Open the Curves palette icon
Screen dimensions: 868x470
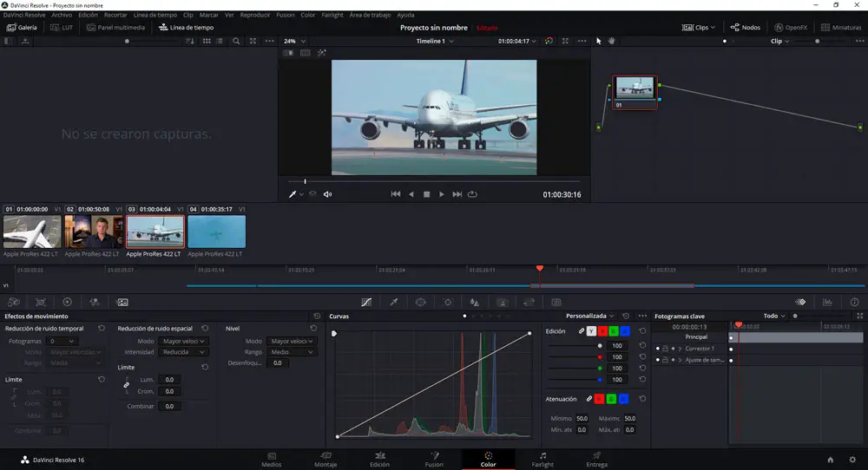(366, 303)
